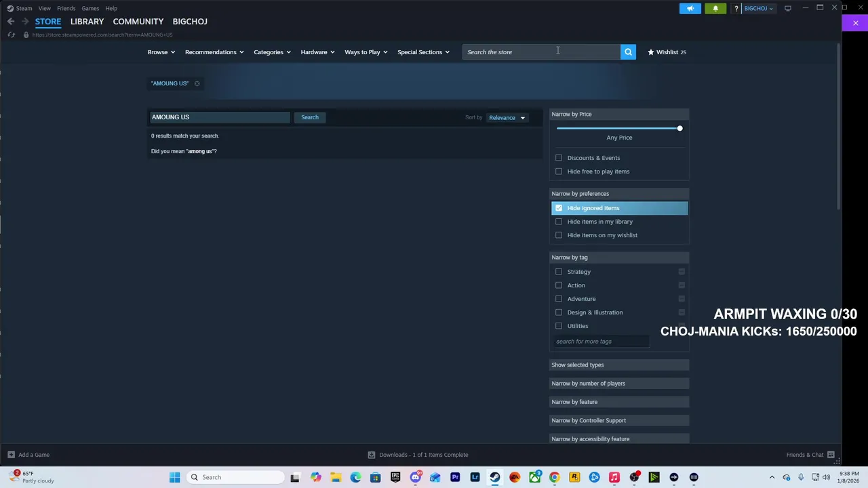Open Microsoft Edge from the taskbar
Viewport: 868px width, 488px height.
(x=355, y=477)
